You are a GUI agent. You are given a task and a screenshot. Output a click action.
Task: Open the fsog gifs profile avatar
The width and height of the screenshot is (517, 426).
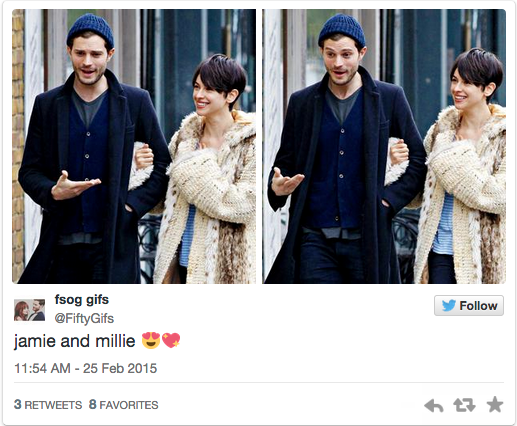pyautogui.click(x=29, y=310)
